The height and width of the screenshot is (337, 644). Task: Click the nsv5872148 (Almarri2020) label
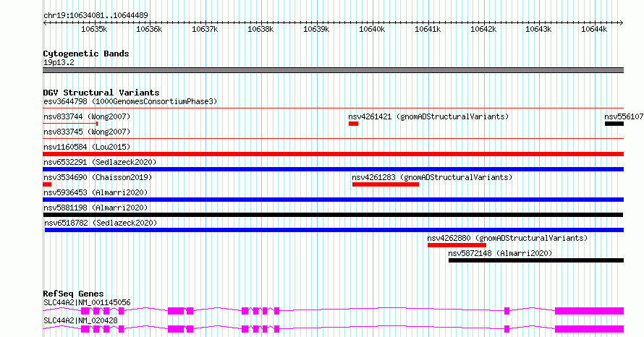click(500, 253)
